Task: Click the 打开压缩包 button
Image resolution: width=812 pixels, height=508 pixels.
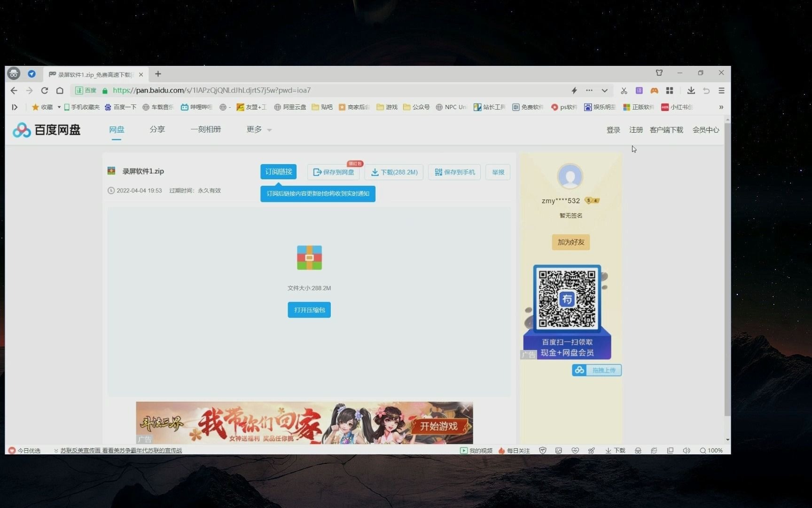Action: click(309, 310)
